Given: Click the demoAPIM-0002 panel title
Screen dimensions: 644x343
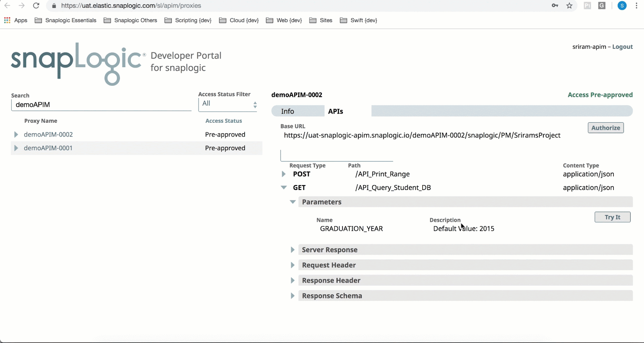Looking at the screenshot, I should pyautogui.click(x=297, y=95).
